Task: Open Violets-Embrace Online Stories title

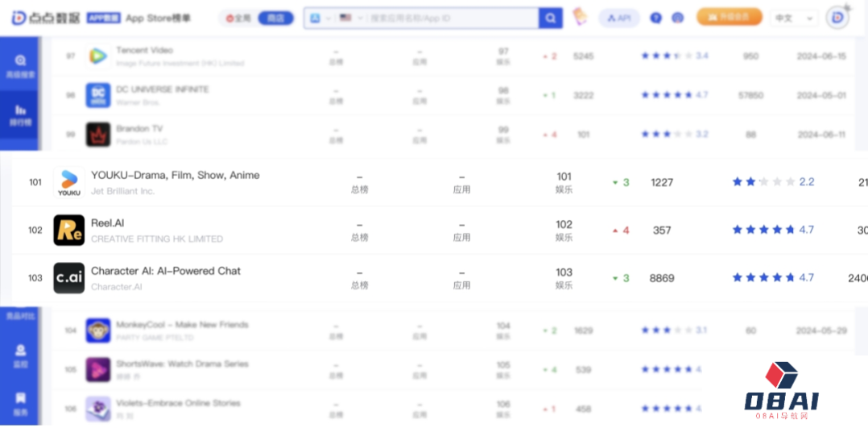Action: (x=178, y=403)
